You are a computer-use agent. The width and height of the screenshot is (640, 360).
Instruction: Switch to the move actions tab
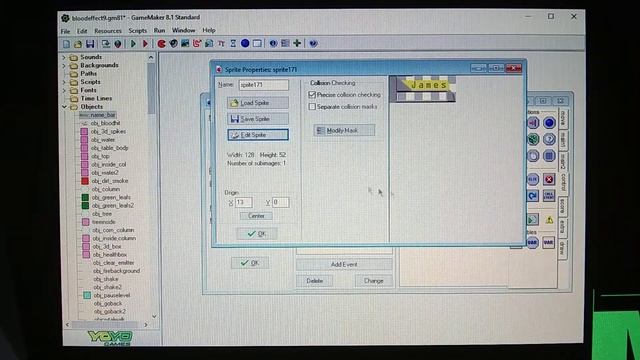click(x=562, y=118)
